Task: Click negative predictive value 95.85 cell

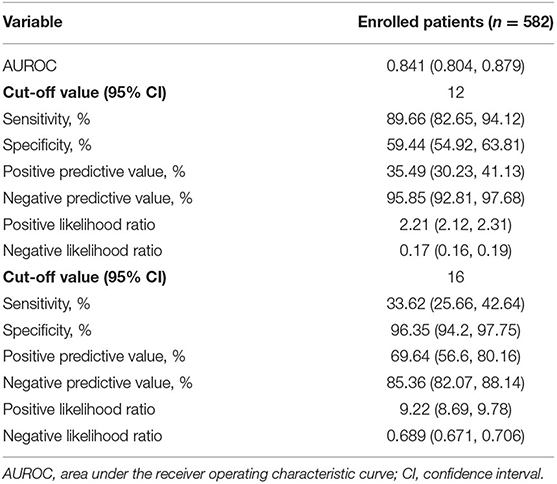Action: coord(455,198)
